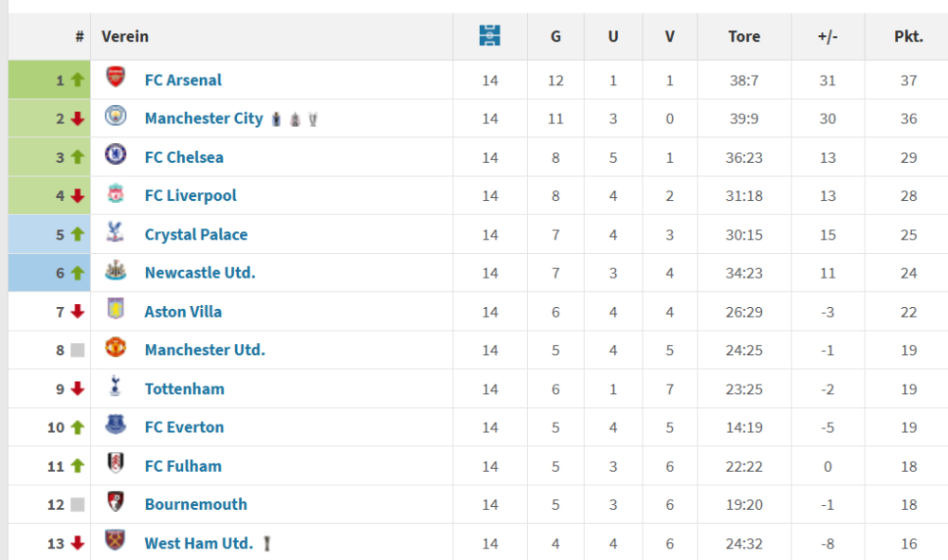Click the trophy icon beside West Ham Utd.
The image size is (948, 560).
[269, 543]
